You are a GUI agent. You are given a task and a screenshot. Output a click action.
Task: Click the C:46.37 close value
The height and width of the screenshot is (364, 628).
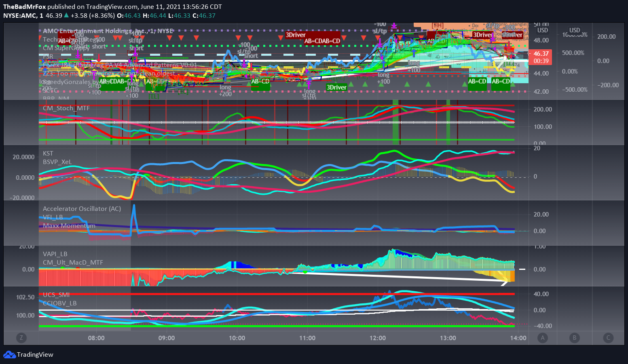pos(204,16)
